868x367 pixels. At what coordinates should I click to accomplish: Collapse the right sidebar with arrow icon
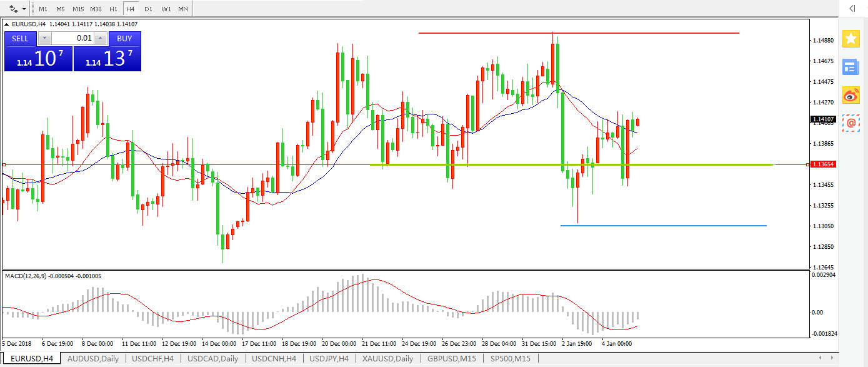(851, 9)
